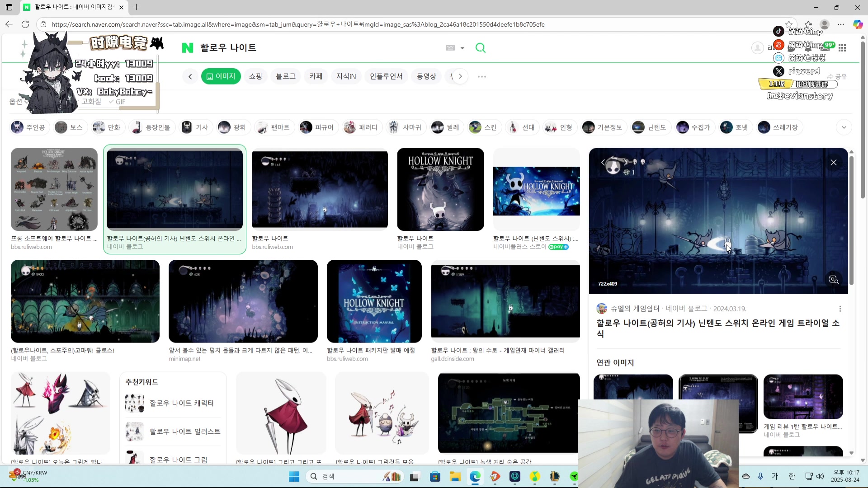Click the green Naver N logo

(187, 48)
